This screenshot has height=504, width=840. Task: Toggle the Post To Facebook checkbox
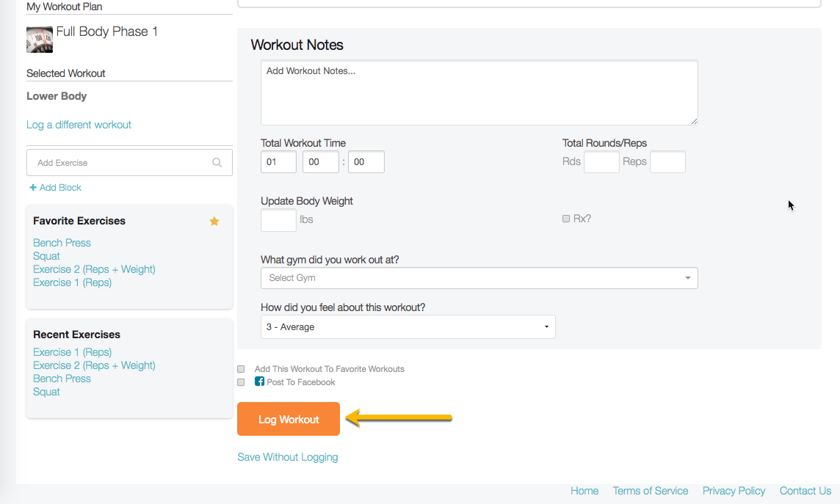[x=241, y=382]
